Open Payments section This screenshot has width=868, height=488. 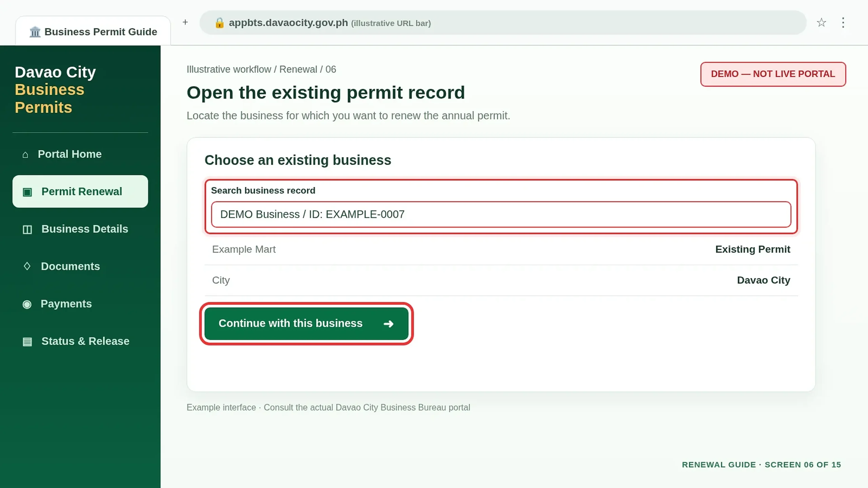coord(80,304)
